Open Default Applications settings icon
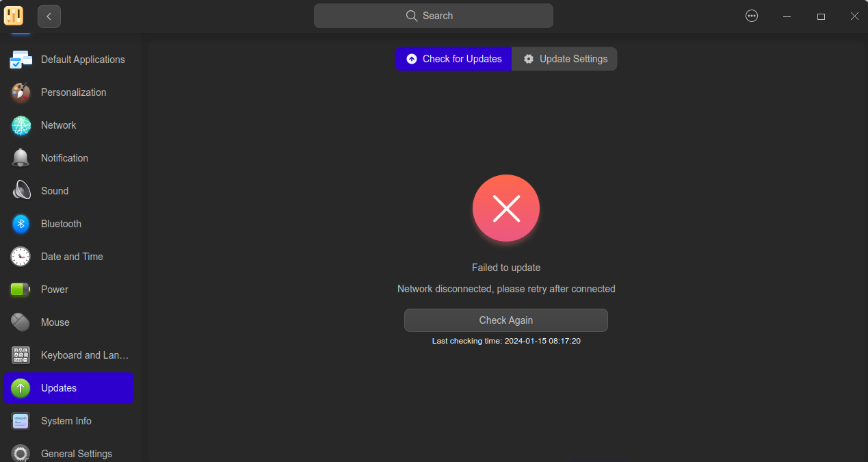The height and width of the screenshot is (462, 868). coord(21,60)
